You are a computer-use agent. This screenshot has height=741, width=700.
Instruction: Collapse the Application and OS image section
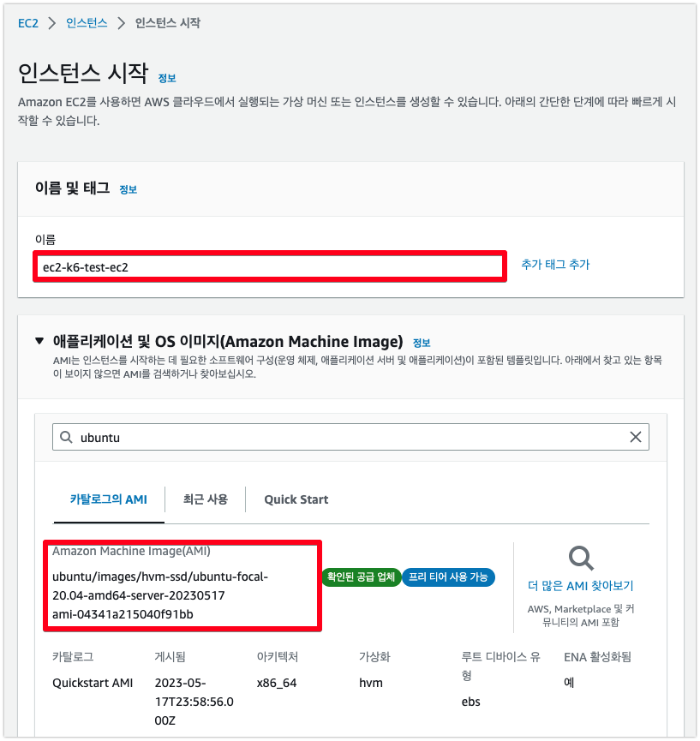39,341
